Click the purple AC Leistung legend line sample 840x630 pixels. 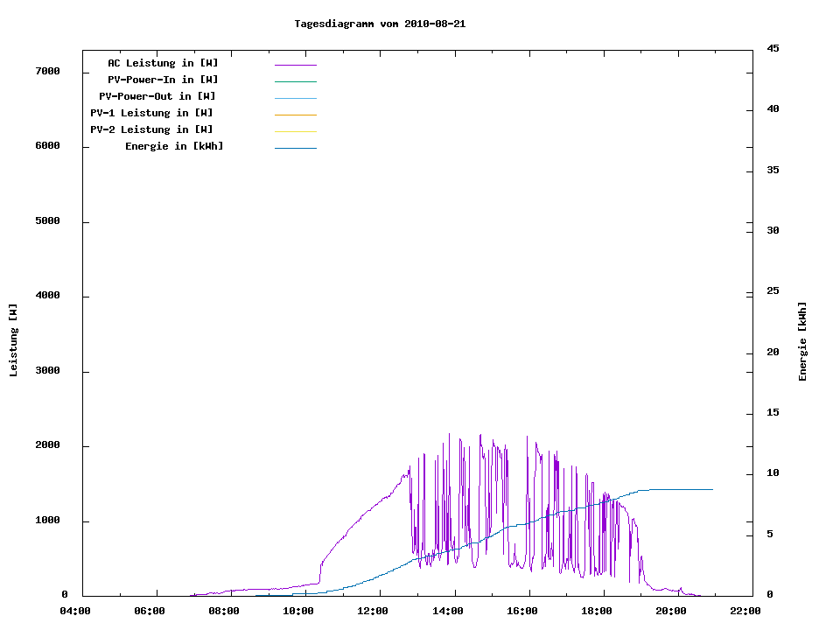coord(295,65)
